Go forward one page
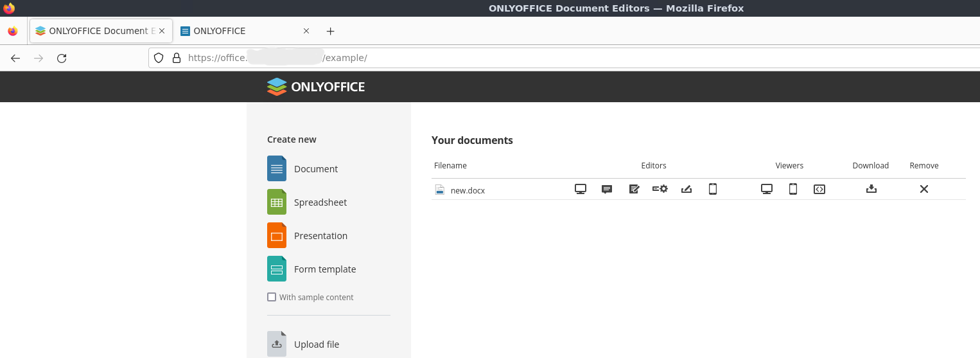980x358 pixels. coord(39,58)
